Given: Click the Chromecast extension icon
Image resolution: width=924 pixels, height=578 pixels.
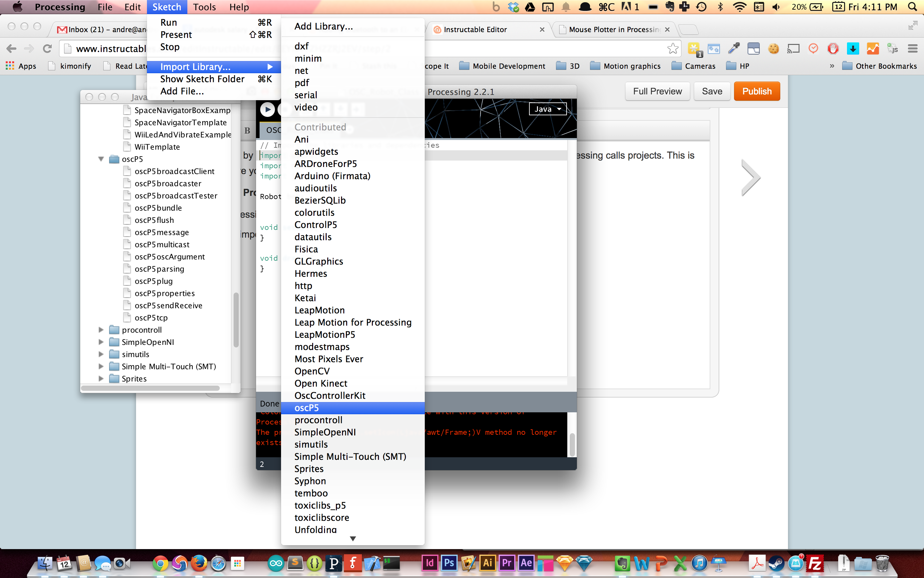Looking at the screenshot, I should click(793, 48).
